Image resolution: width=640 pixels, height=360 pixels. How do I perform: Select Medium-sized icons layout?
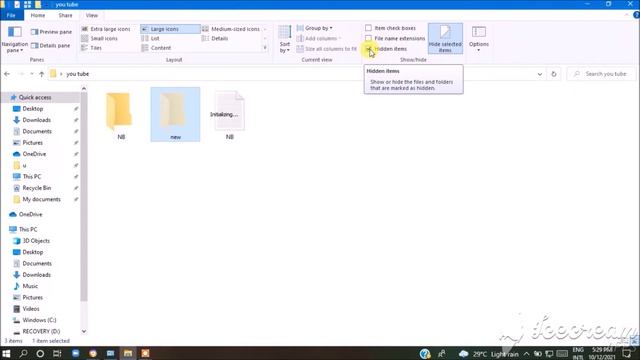pos(231,29)
